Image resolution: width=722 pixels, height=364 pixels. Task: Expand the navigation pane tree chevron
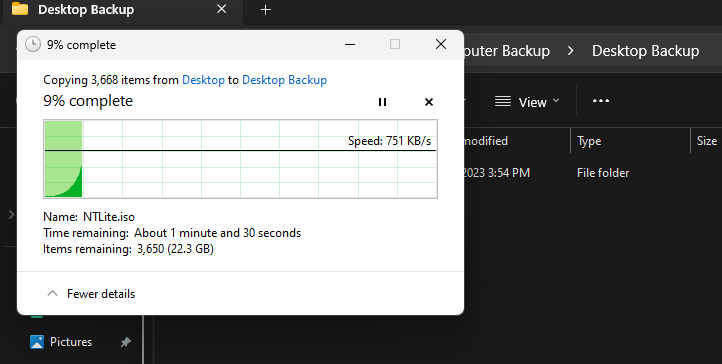[12, 214]
